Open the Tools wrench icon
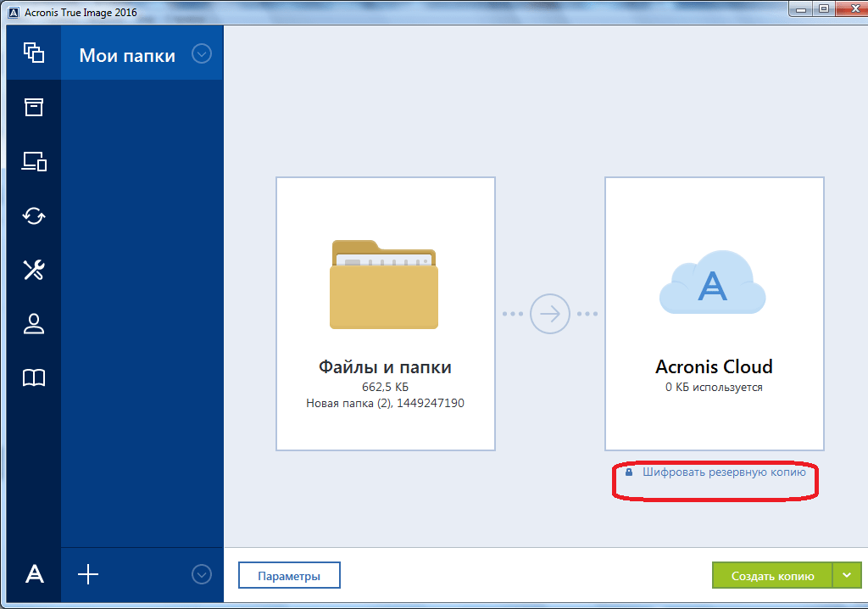 (x=34, y=270)
